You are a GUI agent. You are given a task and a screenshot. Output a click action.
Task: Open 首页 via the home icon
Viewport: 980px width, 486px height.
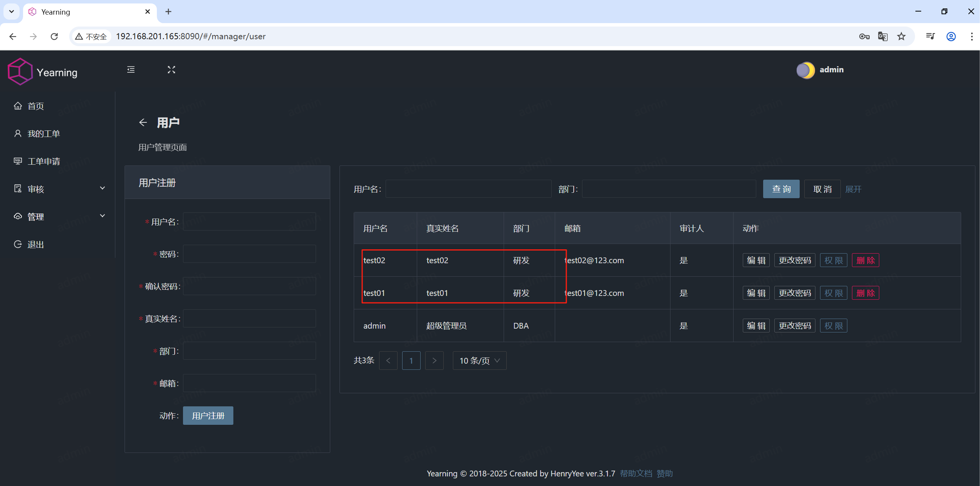click(x=18, y=106)
